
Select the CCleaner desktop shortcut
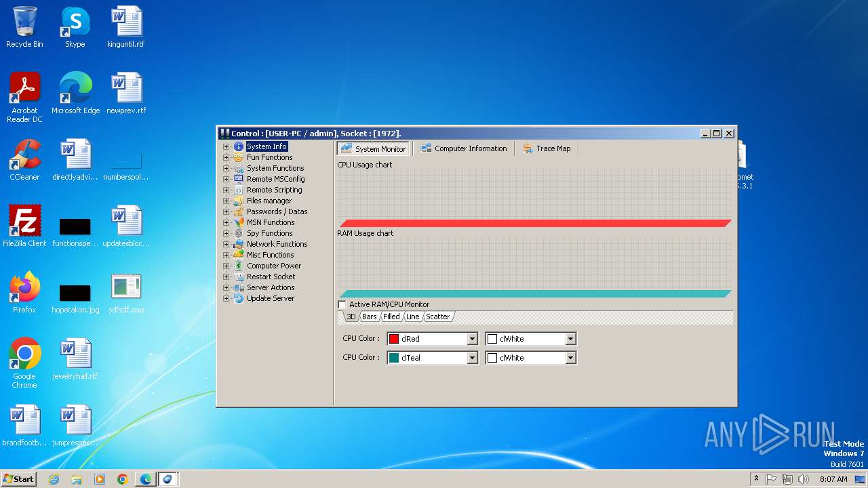coord(24,160)
